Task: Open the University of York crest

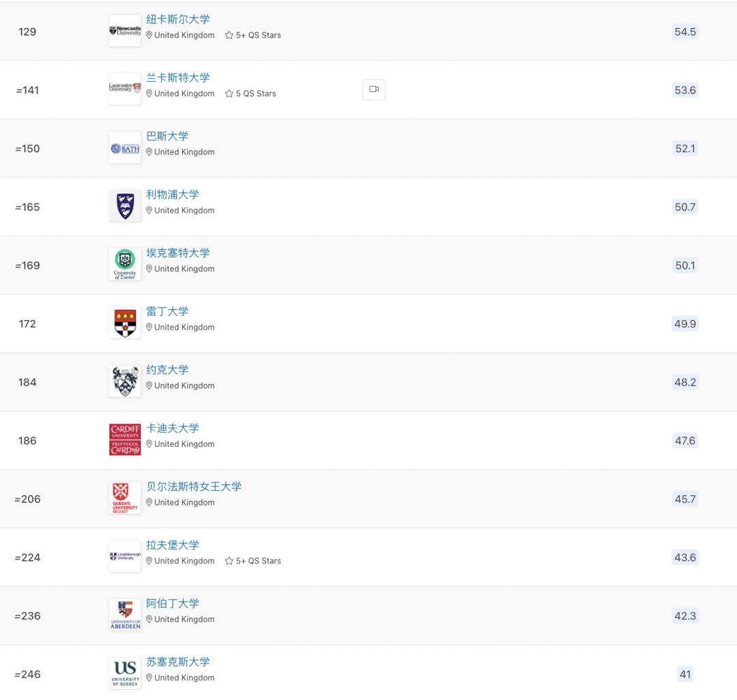Action: (x=125, y=381)
